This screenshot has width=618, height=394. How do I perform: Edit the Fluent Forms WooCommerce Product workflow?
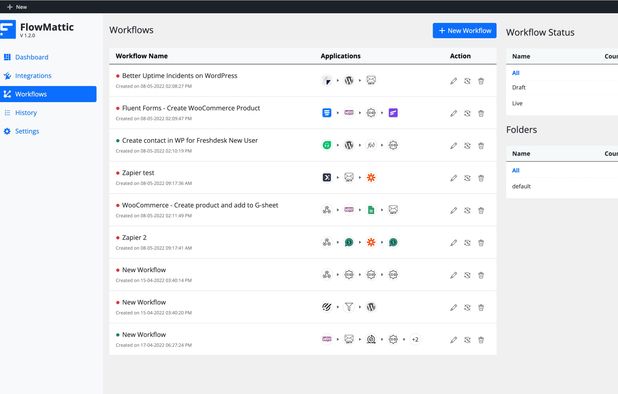454,113
